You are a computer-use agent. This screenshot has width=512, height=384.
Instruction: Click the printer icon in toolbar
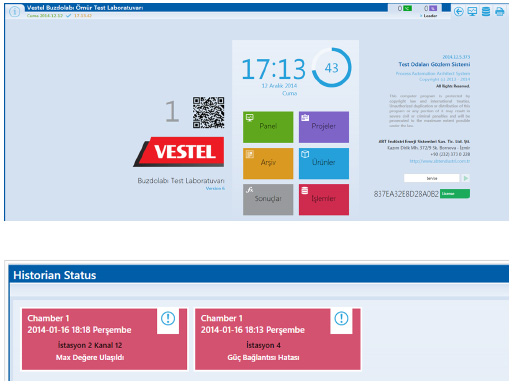499,12
